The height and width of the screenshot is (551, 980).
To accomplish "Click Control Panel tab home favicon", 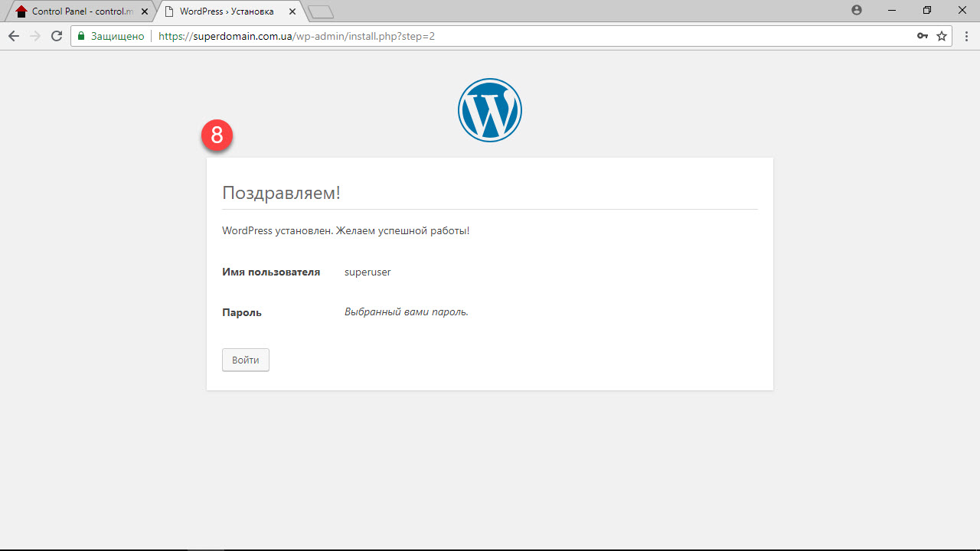I will pos(21,11).
